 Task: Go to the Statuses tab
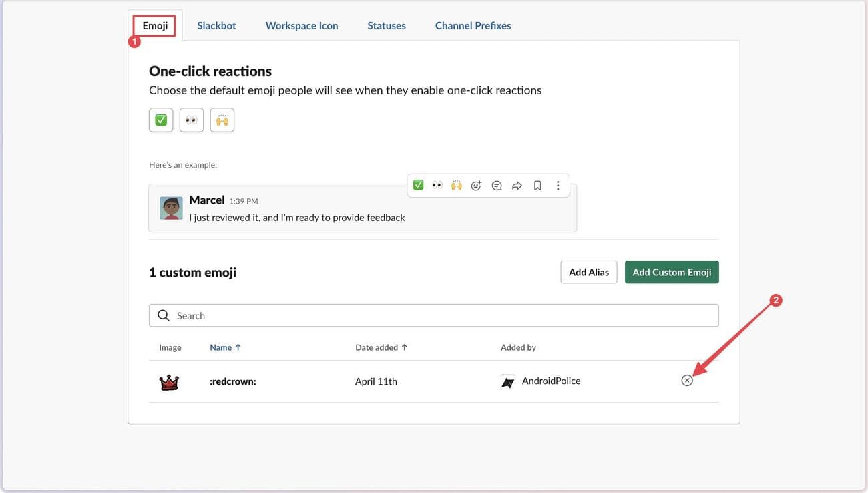coord(387,25)
